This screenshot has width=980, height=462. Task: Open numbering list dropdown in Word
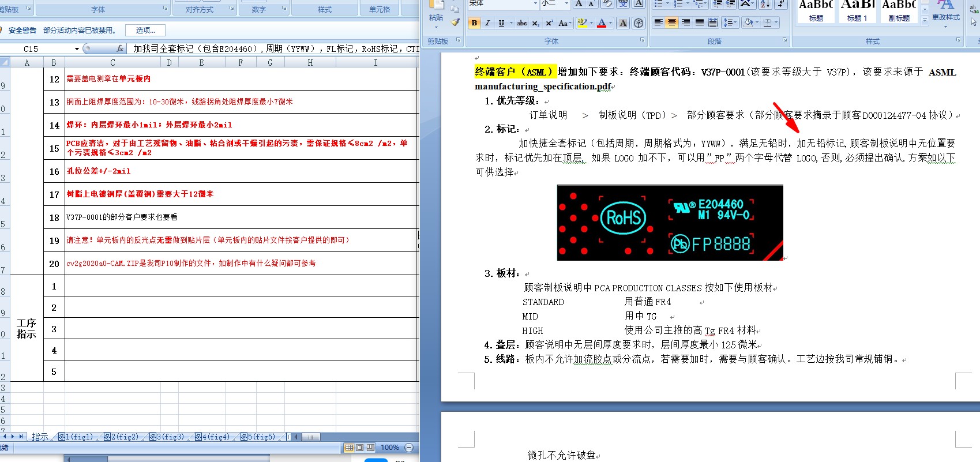pos(689,3)
